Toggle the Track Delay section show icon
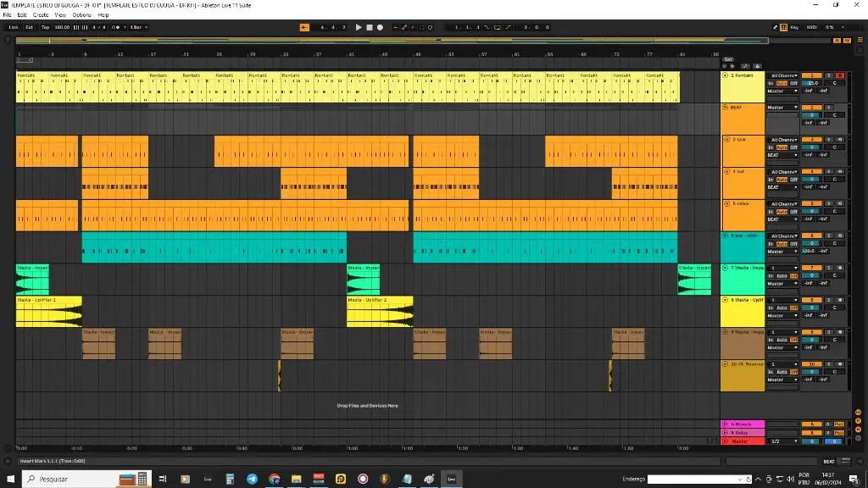868x488 pixels. click(x=858, y=438)
